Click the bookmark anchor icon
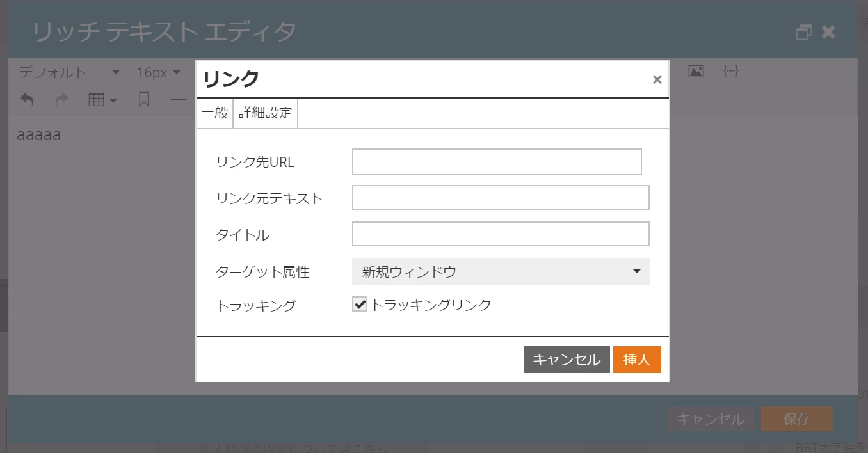 click(144, 100)
